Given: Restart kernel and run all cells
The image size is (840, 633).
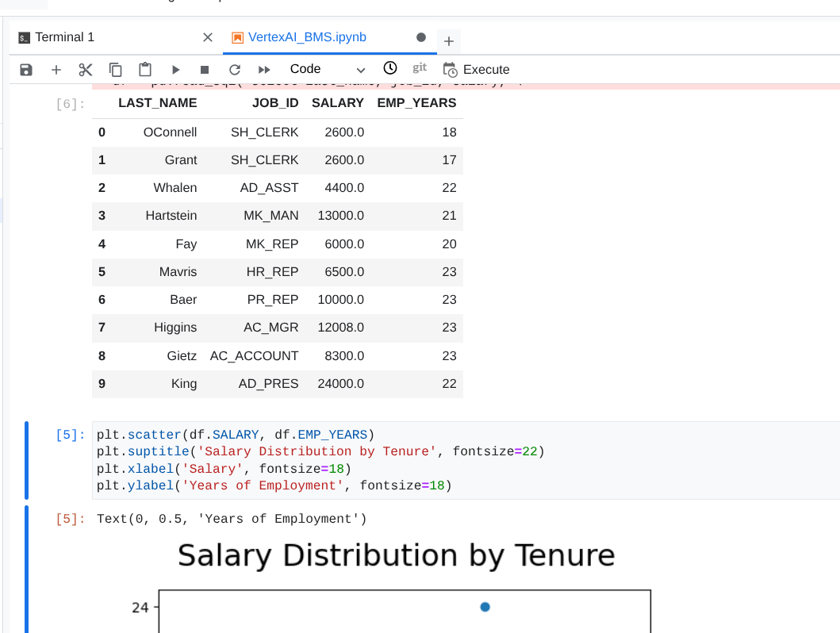Looking at the screenshot, I should (264, 70).
